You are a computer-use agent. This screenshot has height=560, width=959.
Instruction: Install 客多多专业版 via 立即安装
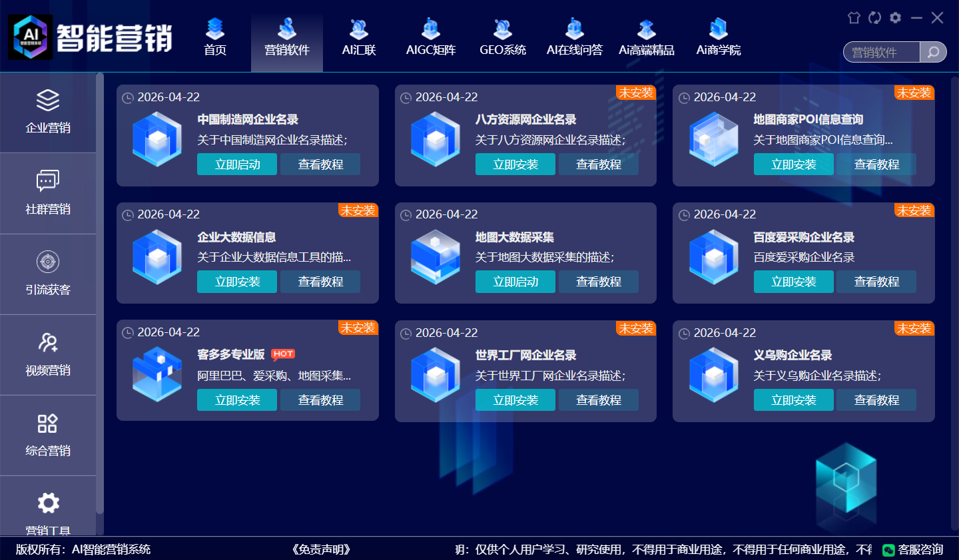pyautogui.click(x=237, y=400)
